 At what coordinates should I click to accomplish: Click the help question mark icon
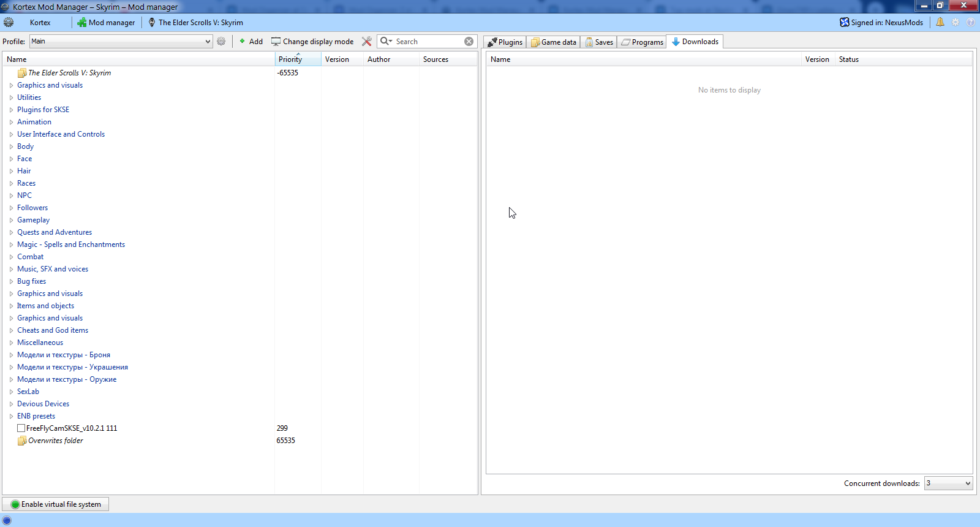(x=971, y=23)
